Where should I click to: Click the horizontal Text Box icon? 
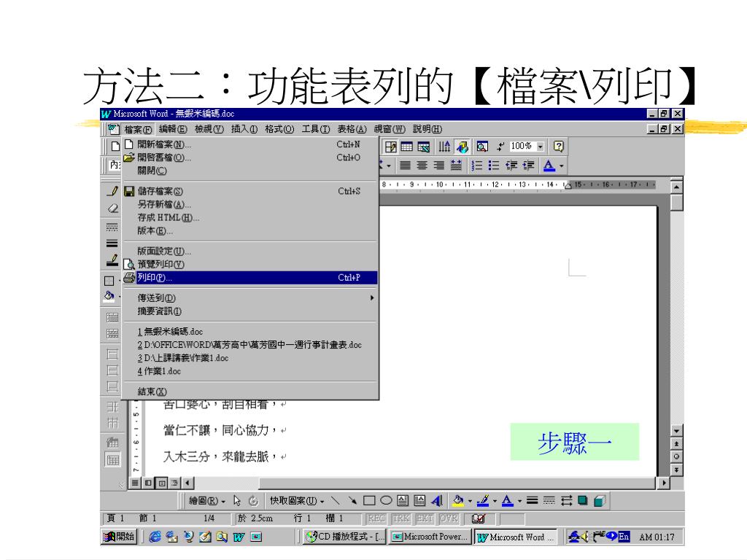click(403, 501)
